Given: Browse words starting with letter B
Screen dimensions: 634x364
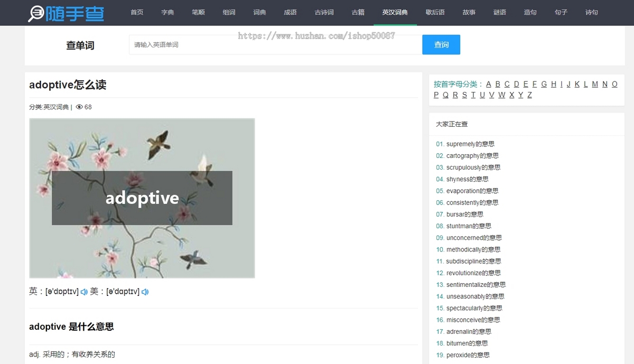Looking at the screenshot, I should tap(498, 84).
